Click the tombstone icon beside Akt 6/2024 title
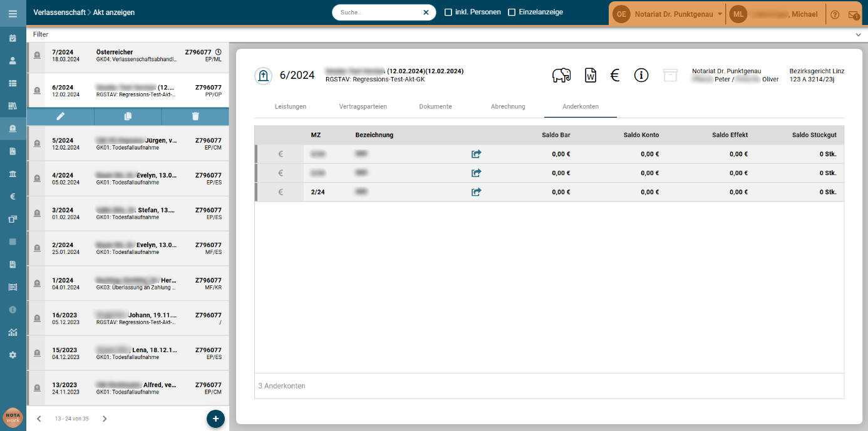868x431 pixels. coord(263,76)
